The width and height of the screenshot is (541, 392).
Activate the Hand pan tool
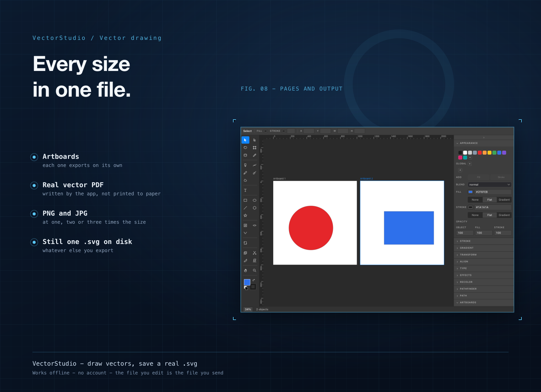(245, 270)
